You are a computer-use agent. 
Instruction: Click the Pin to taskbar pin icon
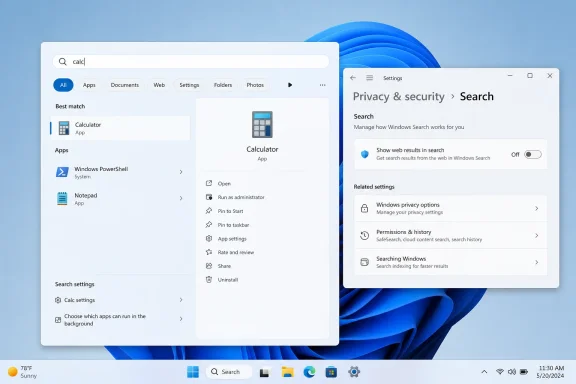[x=209, y=224]
